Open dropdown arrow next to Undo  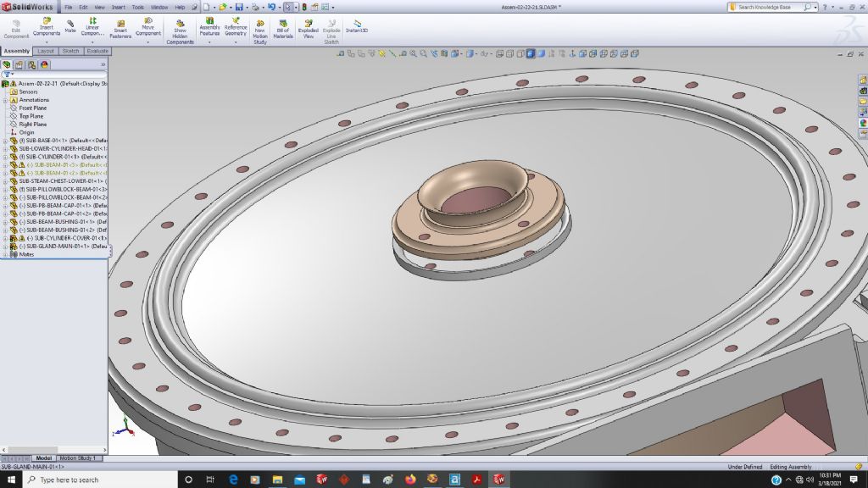coord(280,7)
